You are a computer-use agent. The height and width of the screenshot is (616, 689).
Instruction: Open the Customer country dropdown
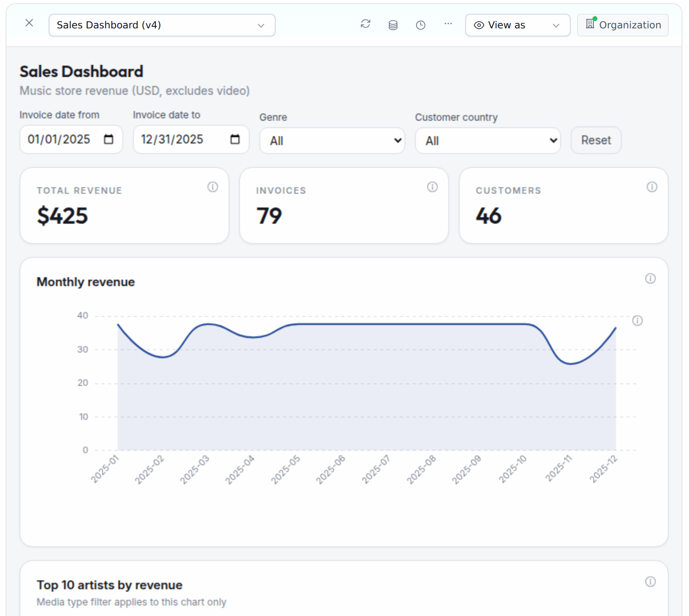pos(488,141)
